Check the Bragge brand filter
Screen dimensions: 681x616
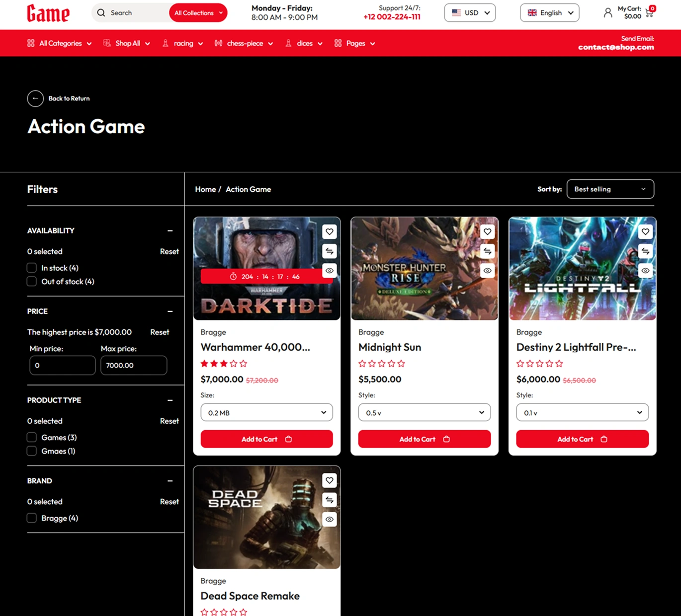point(32,518)
